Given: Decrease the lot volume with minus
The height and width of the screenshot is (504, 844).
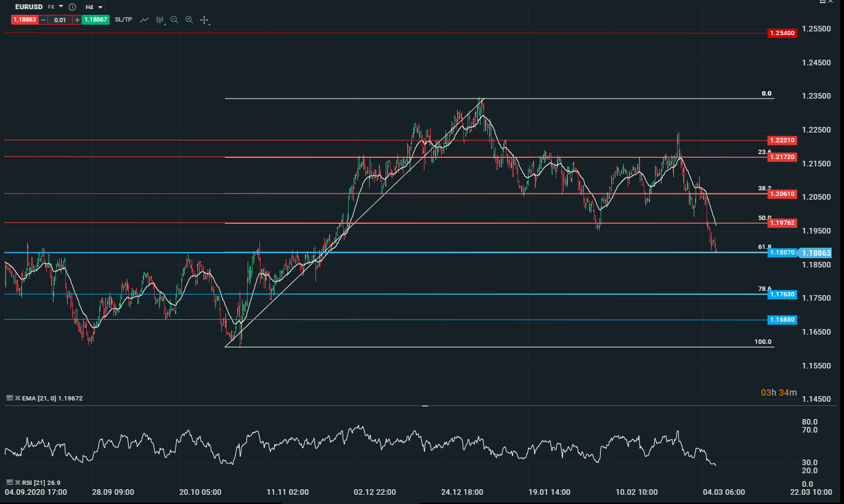Looking at the screenshot, I should point(44,20).
